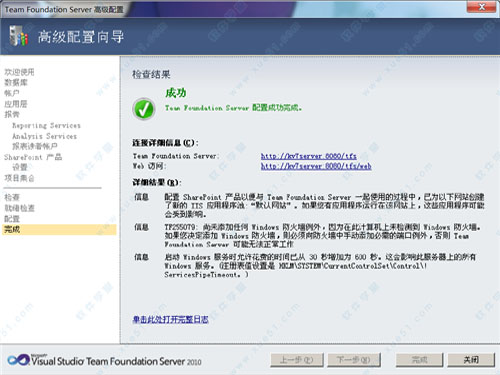Image resolution: width=500 pixels, height=375 pixels.
Task: Click the 连接详细信息 (C) label
Action: click(x=165, y=143)
